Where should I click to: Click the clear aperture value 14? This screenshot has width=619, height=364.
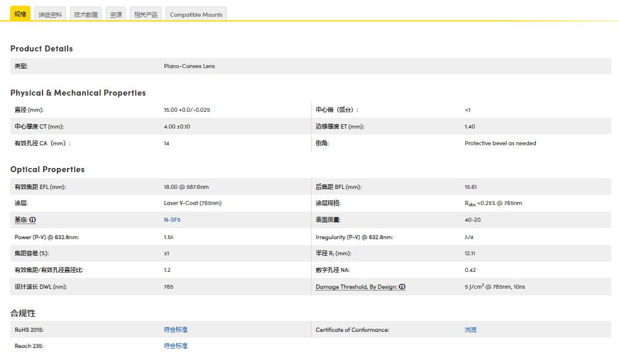click(x=167, y=143)
